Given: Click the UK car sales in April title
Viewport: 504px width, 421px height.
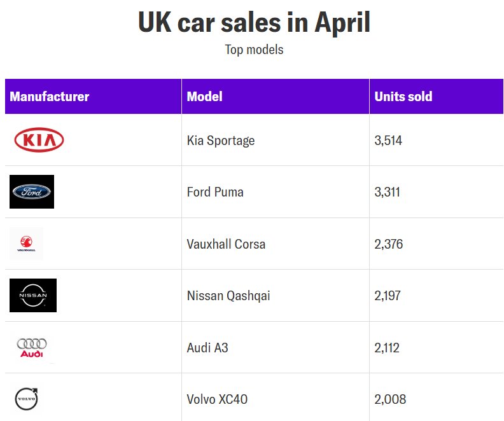Looking at the screenshot, I should 254,24.
